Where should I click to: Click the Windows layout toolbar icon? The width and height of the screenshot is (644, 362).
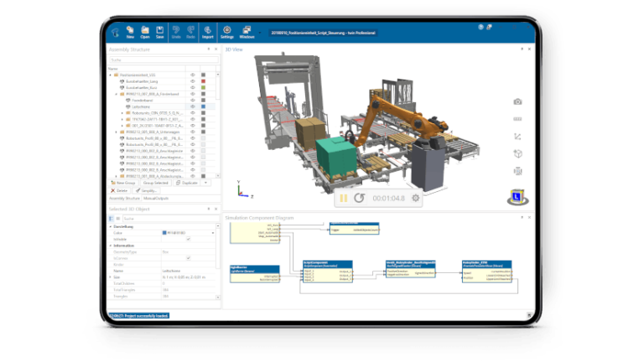click(x=247, y=32)
